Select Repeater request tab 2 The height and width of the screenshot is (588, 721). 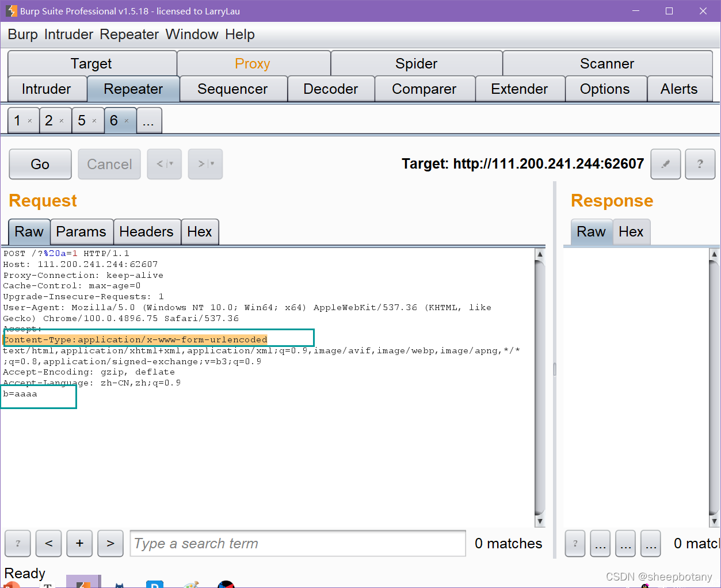[x=49, y=120]
